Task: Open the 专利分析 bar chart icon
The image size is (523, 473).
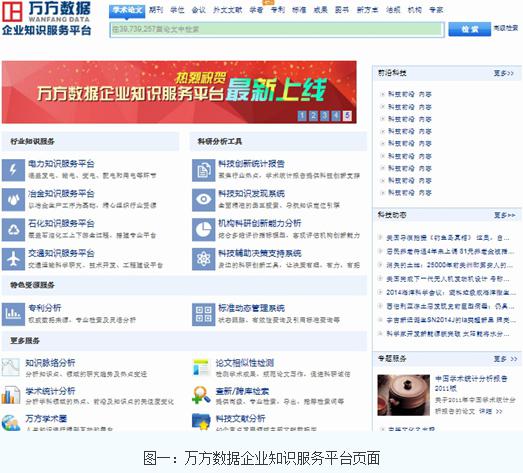Action: (13, 314)
